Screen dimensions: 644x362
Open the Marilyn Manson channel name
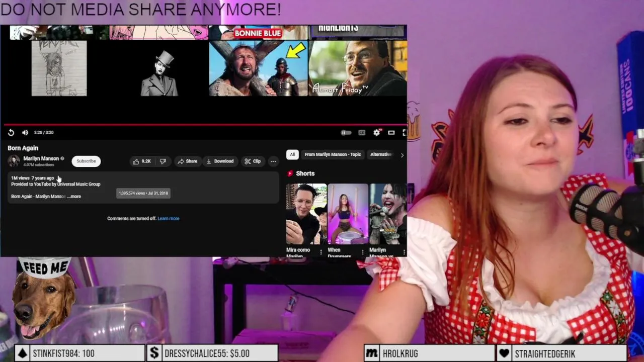click(x=41, y=158)
